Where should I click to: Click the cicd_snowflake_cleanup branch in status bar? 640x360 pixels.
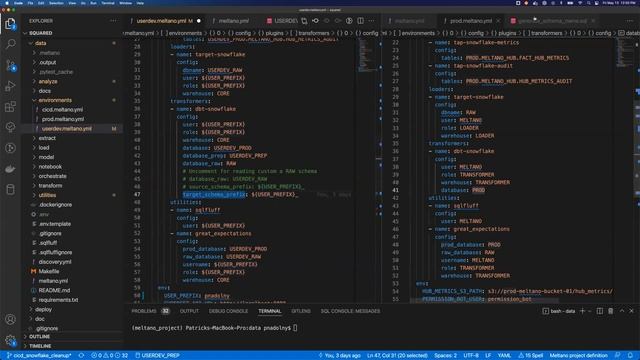[40, 356]
